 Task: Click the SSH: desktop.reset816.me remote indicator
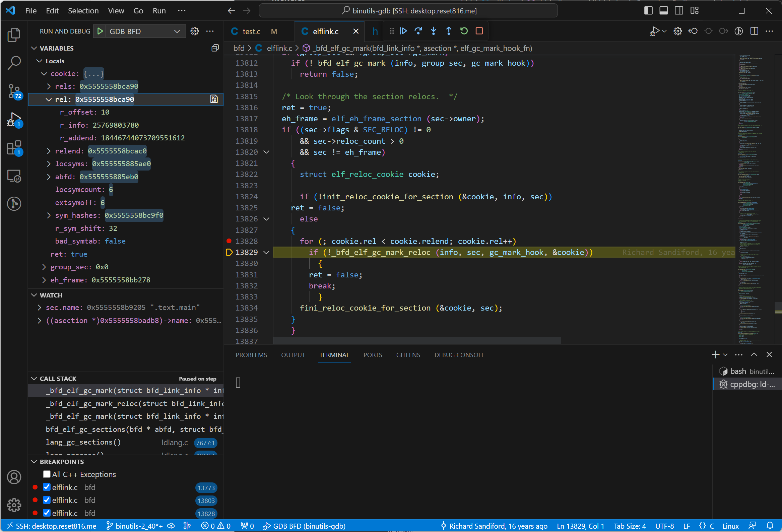point(52,526)
